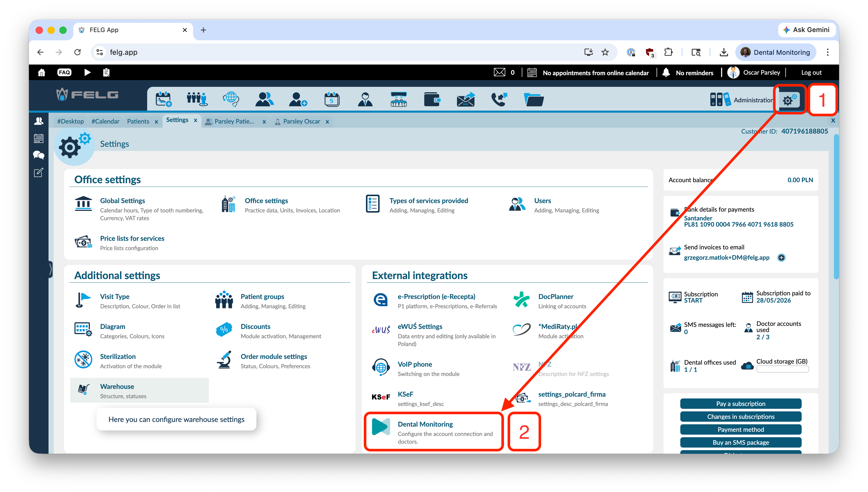Open Types of services provided
Image resolution: width=868 pixels, height=492 pixels.
(x=429, y=201)
